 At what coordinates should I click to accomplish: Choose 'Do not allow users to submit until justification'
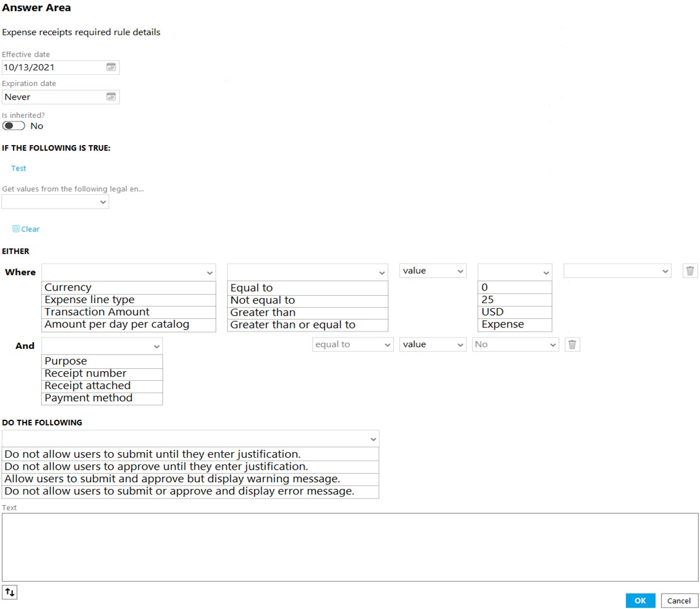point(190,454)
